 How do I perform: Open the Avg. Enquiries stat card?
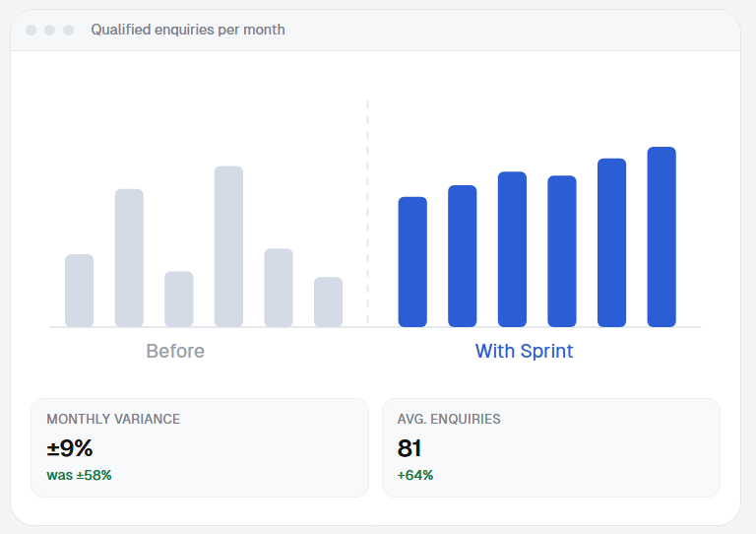pyautogui.click(x=551, y=447)
